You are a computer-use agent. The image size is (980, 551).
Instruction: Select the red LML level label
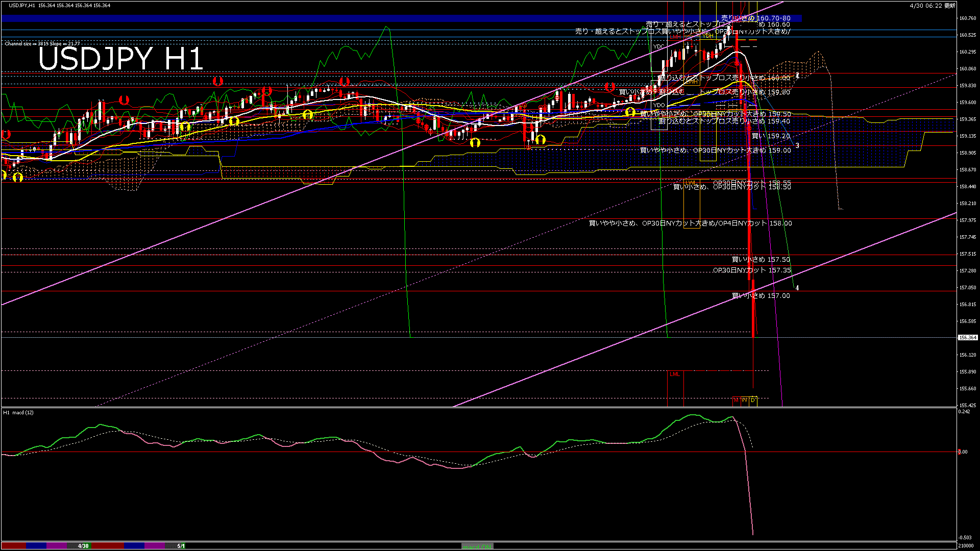click(x=675, y=374)
